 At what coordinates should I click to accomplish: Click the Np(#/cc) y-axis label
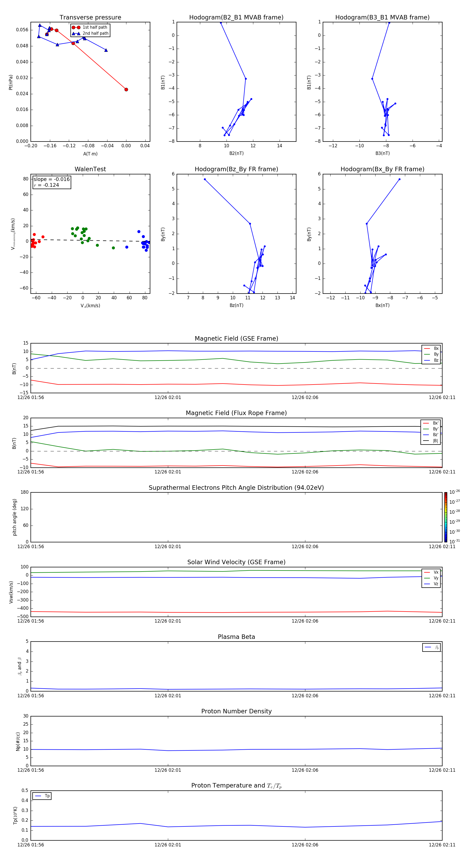coord(18,741)
